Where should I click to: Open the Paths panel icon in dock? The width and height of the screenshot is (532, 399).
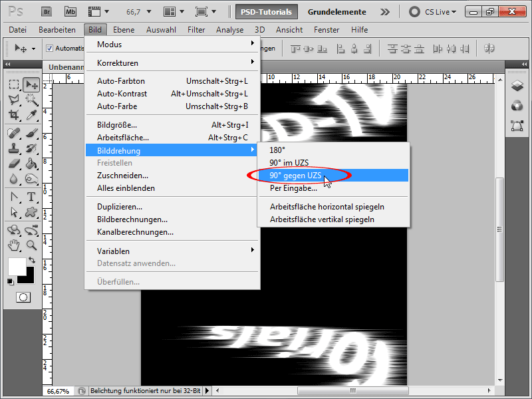[x=517, y=126]
